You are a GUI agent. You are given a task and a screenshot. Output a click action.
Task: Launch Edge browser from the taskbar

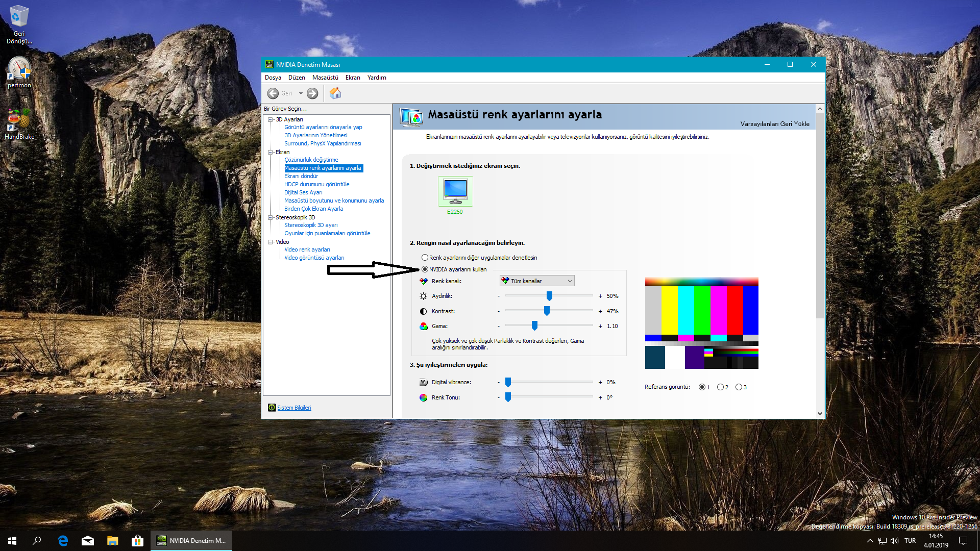(63, 541)
